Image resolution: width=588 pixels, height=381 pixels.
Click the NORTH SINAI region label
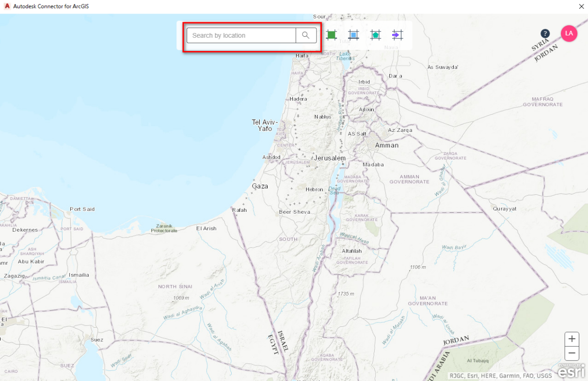point(175,286)
